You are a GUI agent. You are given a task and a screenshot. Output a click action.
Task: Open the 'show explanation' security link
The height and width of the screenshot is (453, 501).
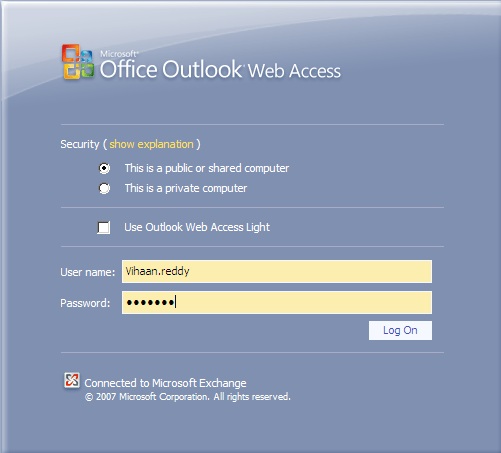coord(151,144)
